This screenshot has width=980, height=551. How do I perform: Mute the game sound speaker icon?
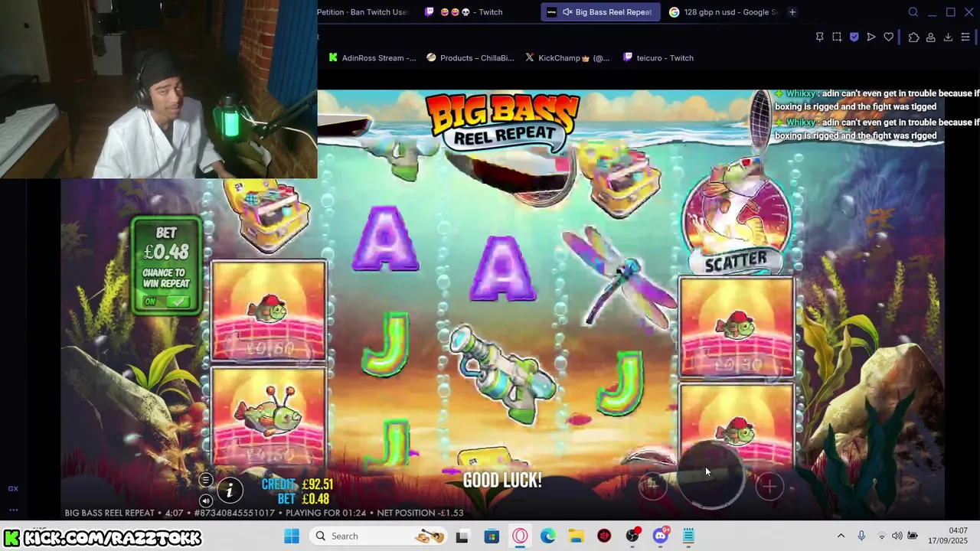point(205,500)
